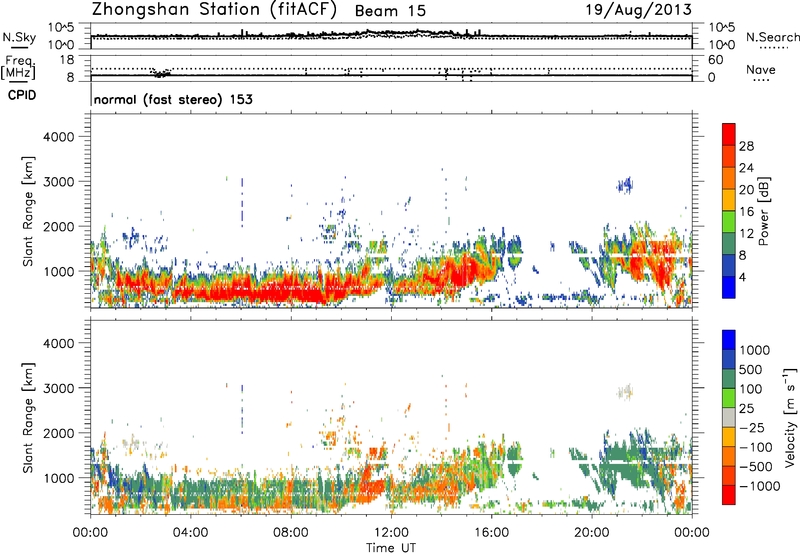Pick the velocity colorbar segment between 100 and 500
This screenshot has height=554, width=800.
(x=729, y=379)
